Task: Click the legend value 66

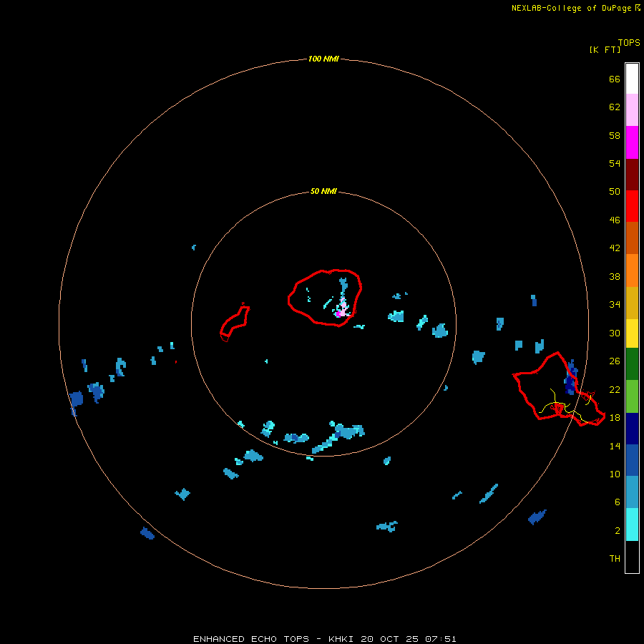Action: click(x=615, y=79)
